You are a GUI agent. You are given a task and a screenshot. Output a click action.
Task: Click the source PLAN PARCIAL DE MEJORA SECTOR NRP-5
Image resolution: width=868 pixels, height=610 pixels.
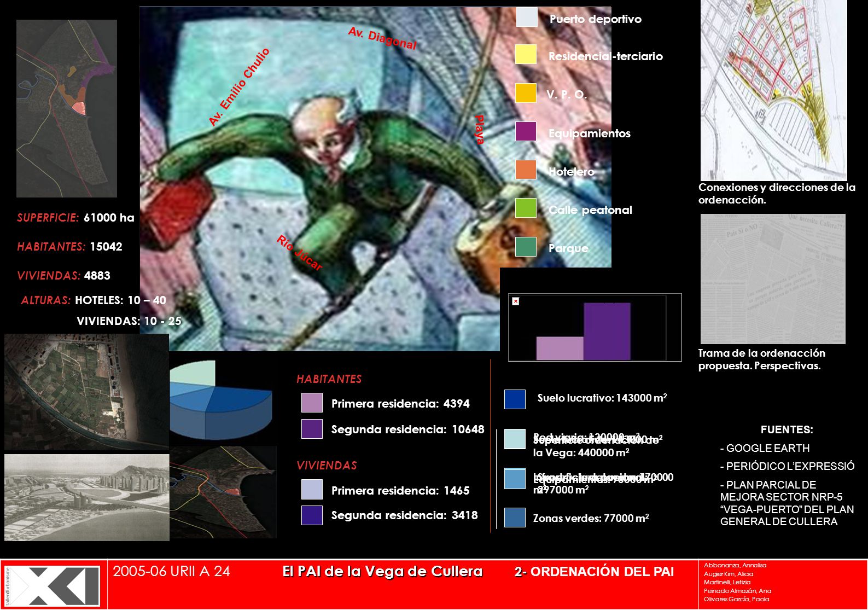pyautogui.click(x=787, y=503)
